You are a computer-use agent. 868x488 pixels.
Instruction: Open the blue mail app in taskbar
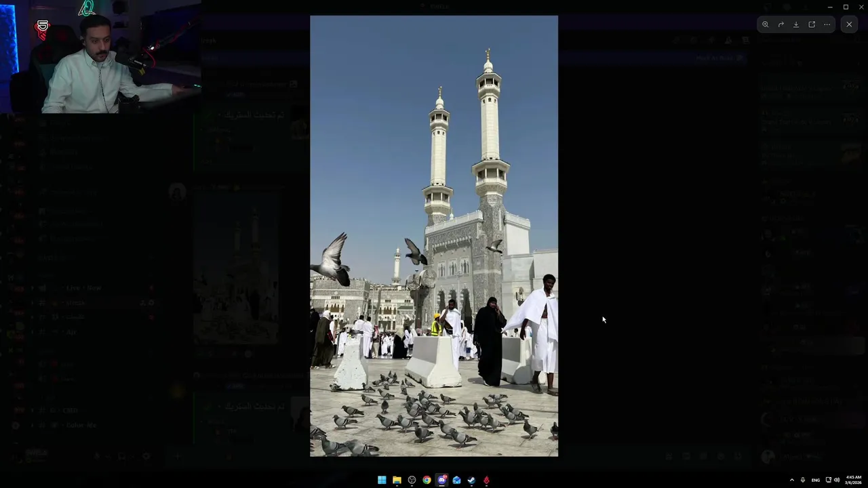point(456,480)
